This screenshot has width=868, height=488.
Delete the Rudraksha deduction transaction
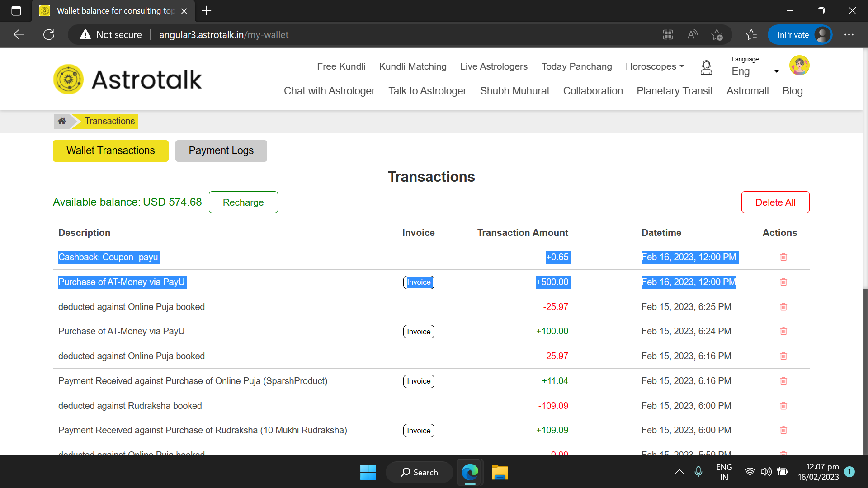tap(783, 406)
